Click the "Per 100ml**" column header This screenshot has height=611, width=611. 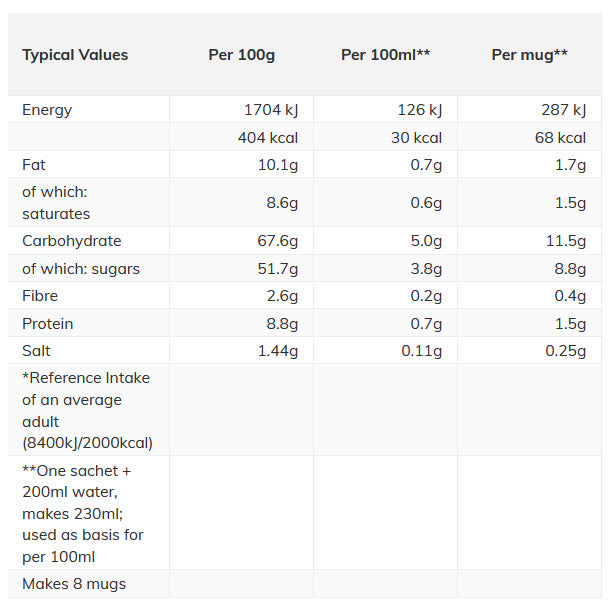click(x=385, y=55)
